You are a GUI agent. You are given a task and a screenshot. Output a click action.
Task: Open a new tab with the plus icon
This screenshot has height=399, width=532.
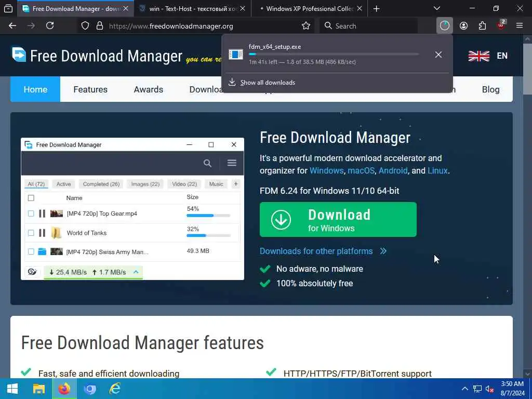pos(376,9)
